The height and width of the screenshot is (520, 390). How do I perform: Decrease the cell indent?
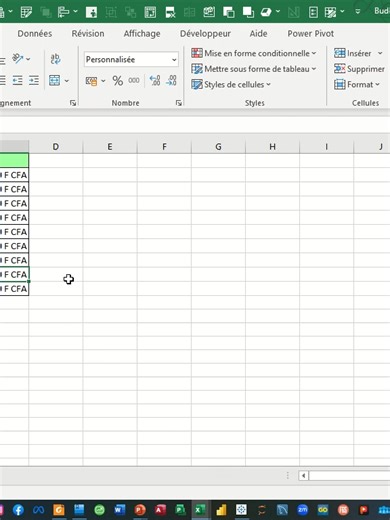17,80
